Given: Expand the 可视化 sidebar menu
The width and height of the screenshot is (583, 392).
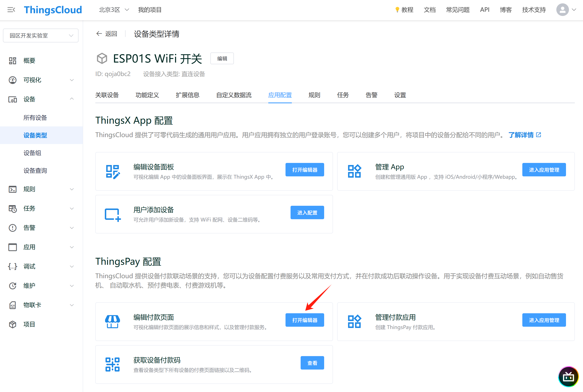Looking at the screenshot, I should pos(72,80).
